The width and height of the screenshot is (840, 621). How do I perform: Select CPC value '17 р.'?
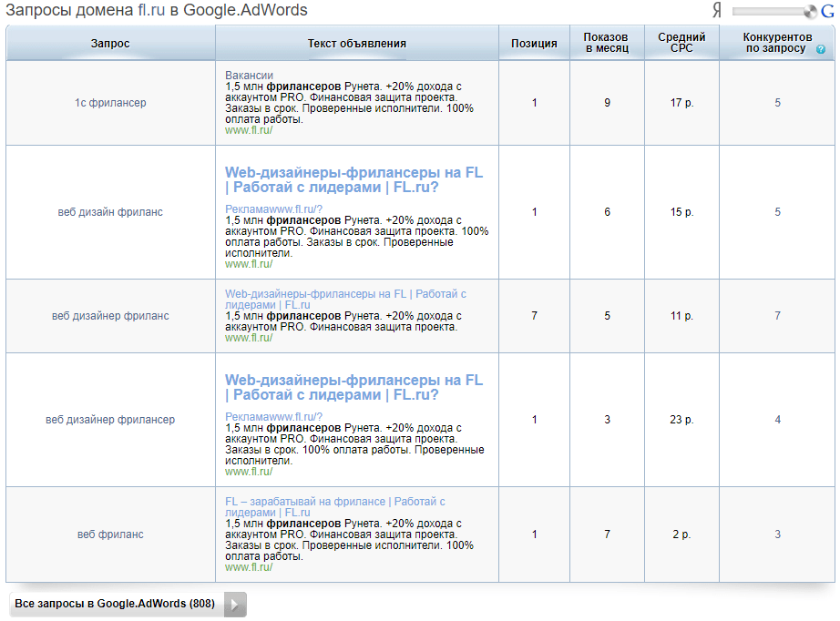click(681, 103)
